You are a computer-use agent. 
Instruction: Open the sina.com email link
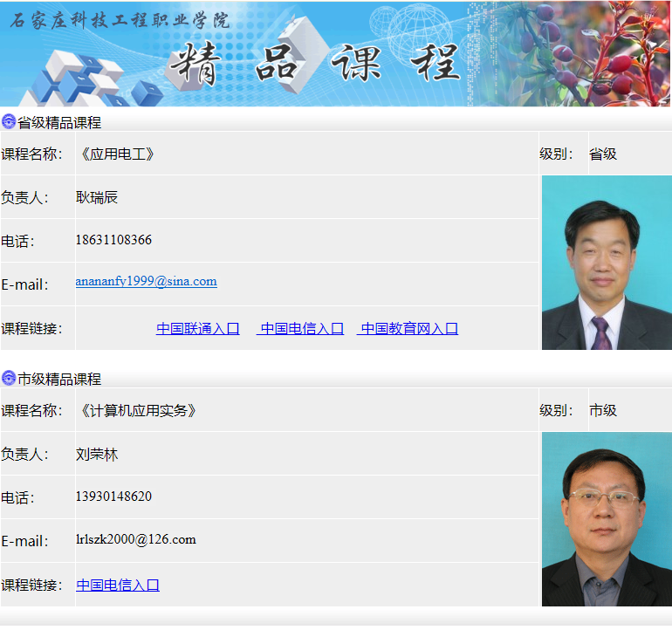(146, 281)
